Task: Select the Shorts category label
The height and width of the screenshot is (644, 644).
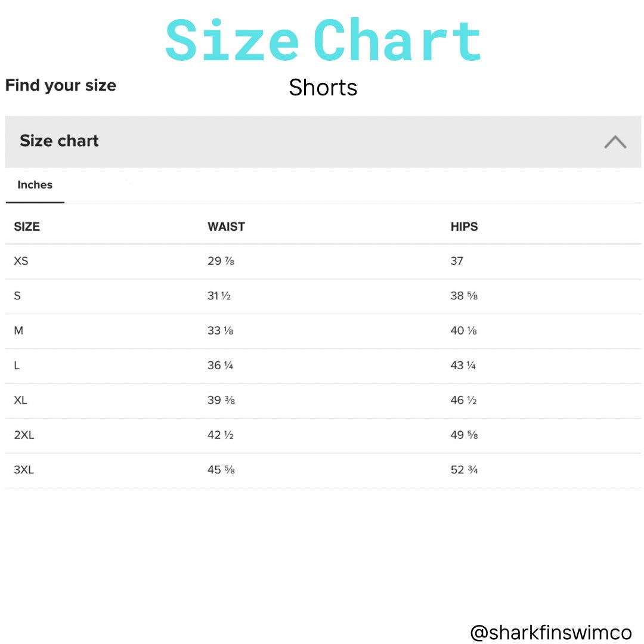Action: click(x=323, y=88)
